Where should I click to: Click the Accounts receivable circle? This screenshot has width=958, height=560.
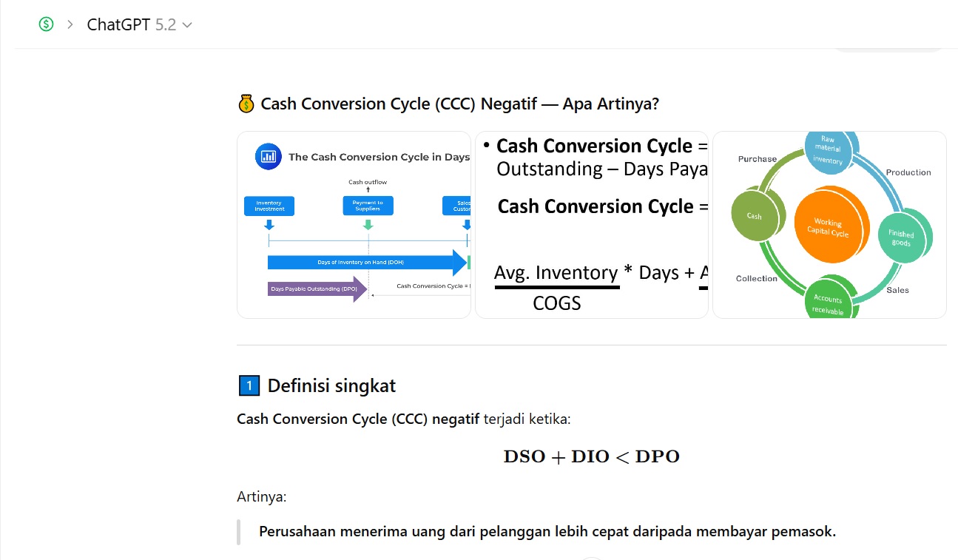[x=829, y=300]
